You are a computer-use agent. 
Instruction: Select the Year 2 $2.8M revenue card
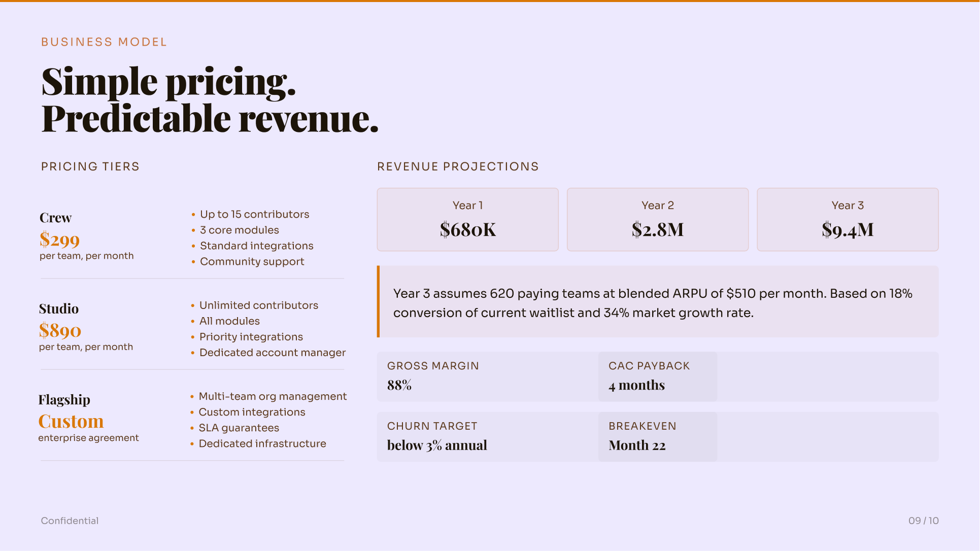[x=657, y=220]
